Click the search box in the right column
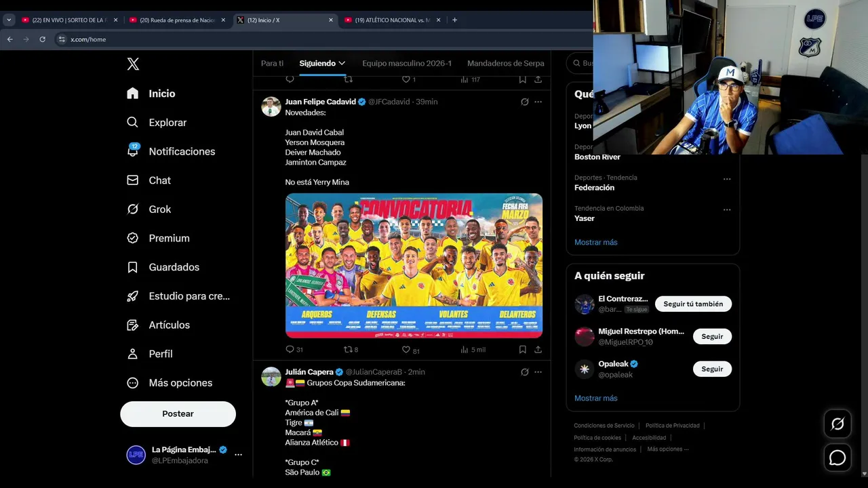 [x=580, y=63]
